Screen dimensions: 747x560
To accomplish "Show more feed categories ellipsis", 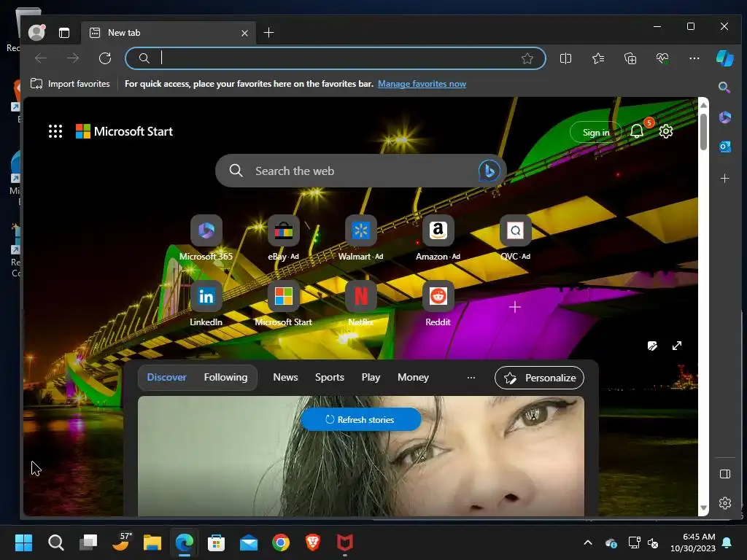I will point(471,378).
